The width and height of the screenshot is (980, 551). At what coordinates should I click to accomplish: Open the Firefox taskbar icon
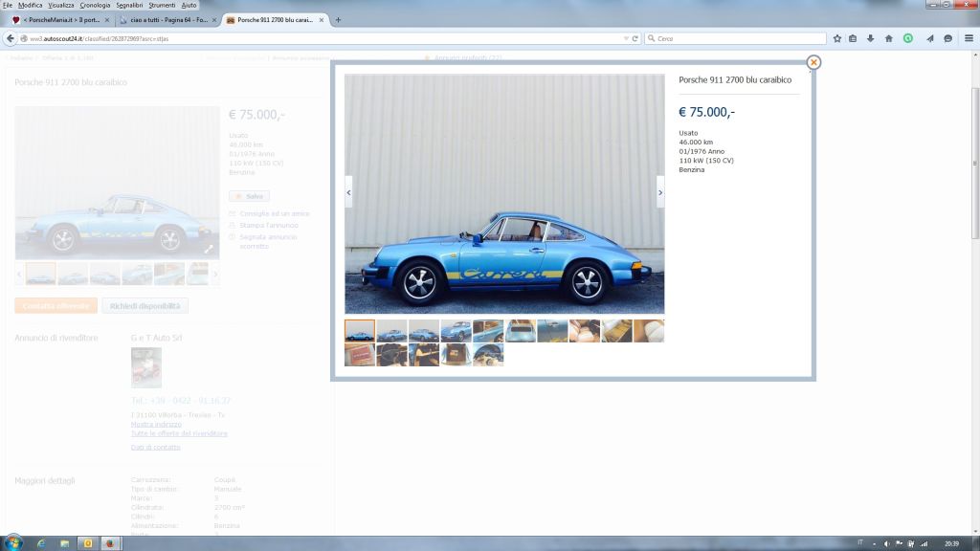(110, 543)
